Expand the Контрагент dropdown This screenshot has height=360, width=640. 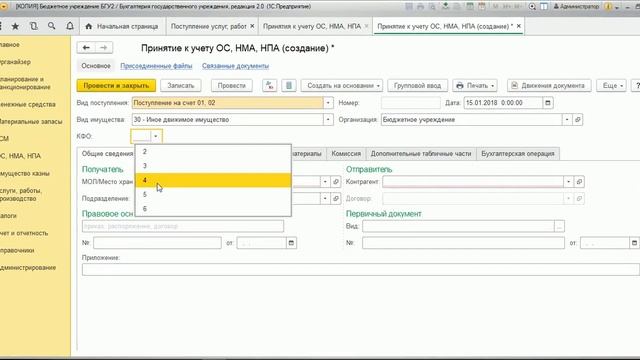click(x=568, y=182)
